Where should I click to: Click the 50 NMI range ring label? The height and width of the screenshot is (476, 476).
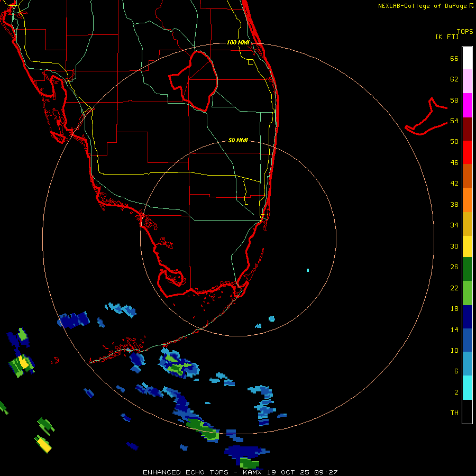(238, 140)
